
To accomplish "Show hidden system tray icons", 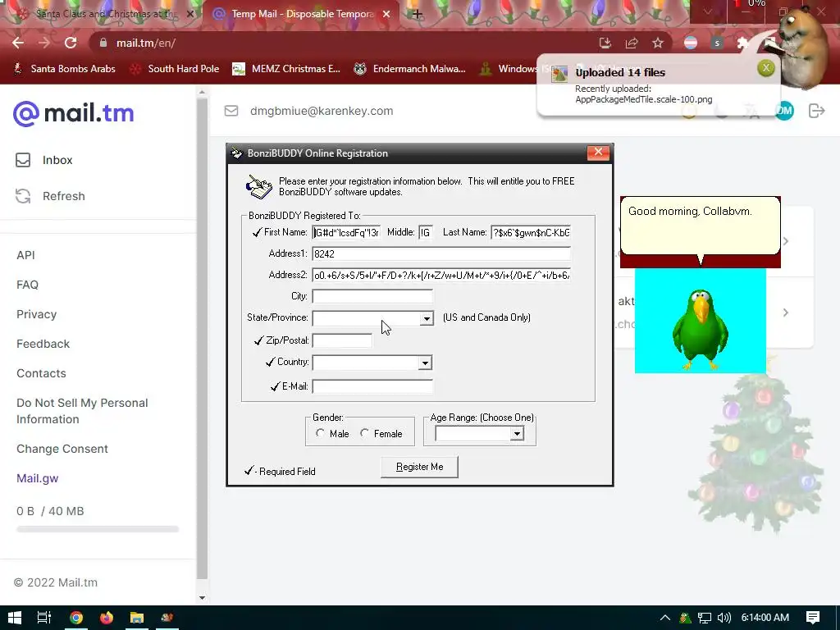I will pos(664,618).
